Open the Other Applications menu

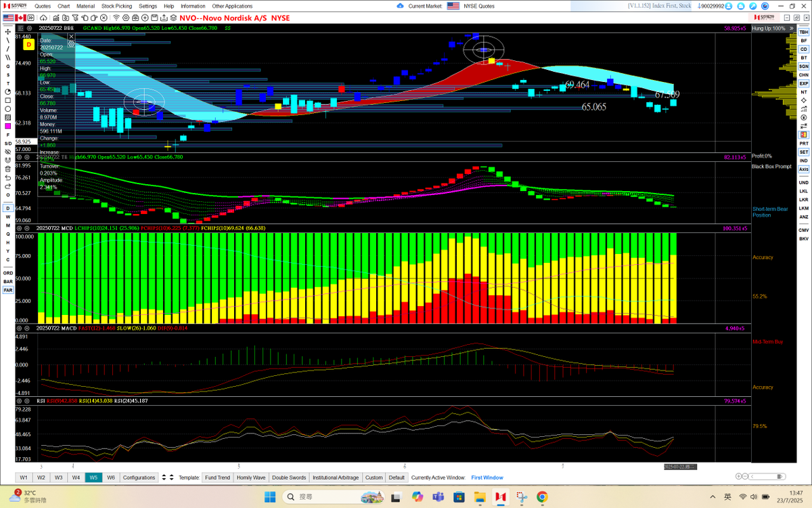(x=232, y=6)
